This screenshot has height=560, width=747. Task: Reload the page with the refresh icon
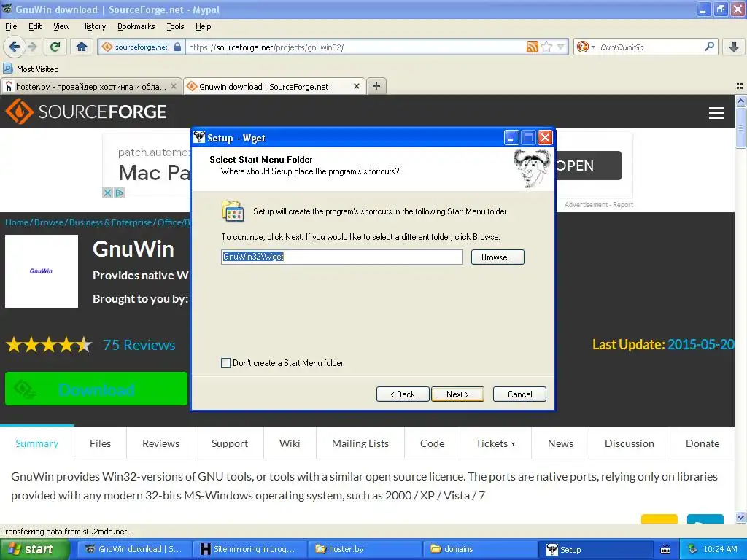(55, 47)
